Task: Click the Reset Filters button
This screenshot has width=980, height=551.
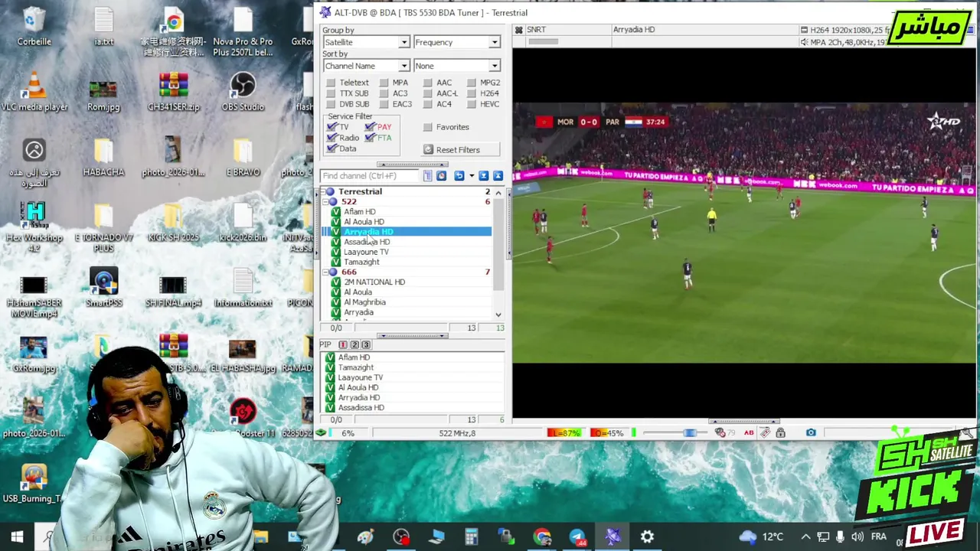Action: point(461,150)
